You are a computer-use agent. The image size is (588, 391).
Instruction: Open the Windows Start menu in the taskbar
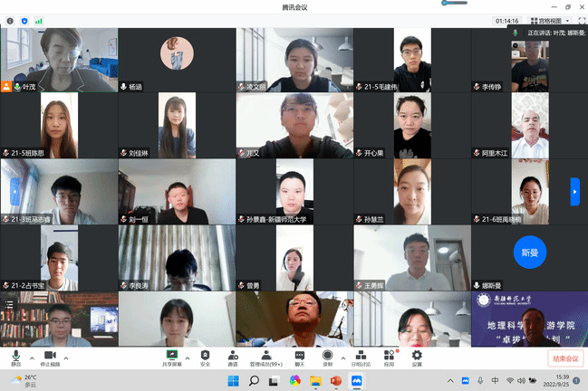click(233, 381)
